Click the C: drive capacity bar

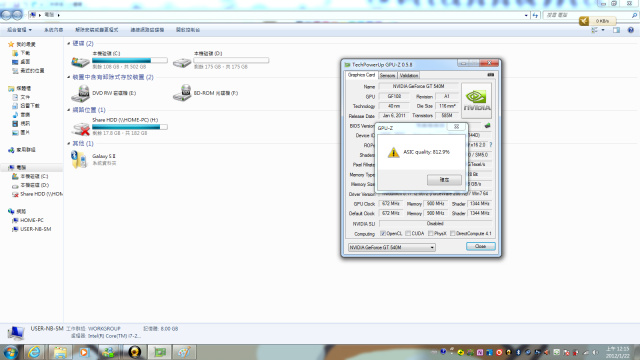click(130, 60)
